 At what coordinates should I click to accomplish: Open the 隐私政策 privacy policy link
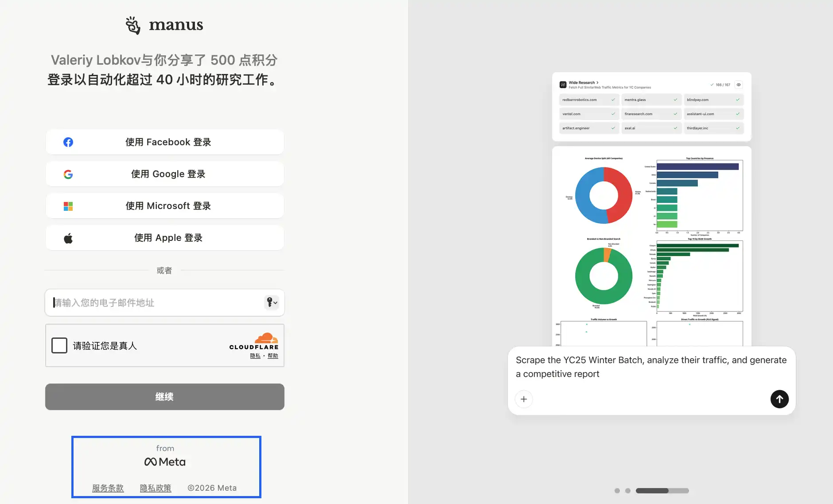156,488
